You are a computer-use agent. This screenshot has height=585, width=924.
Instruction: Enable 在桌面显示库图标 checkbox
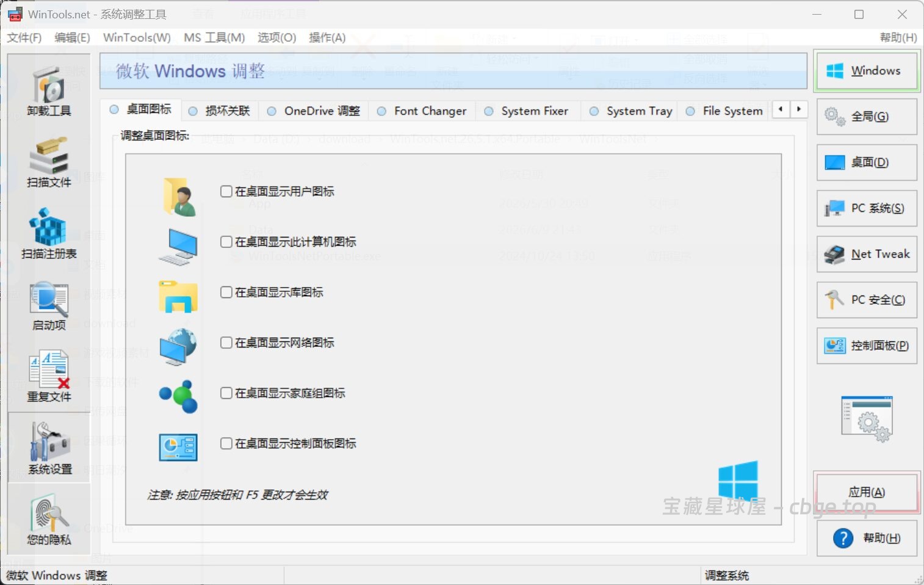226,292
